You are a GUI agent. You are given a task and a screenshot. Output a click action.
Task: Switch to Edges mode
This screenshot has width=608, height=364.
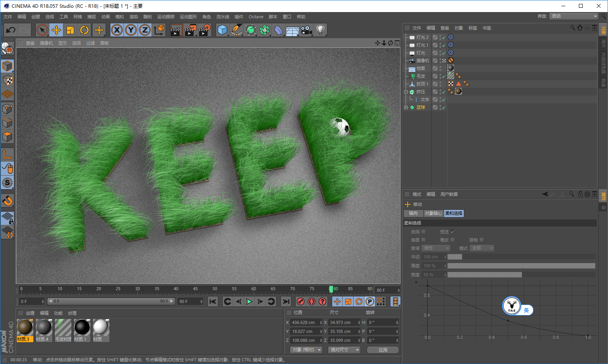(7, 123)
